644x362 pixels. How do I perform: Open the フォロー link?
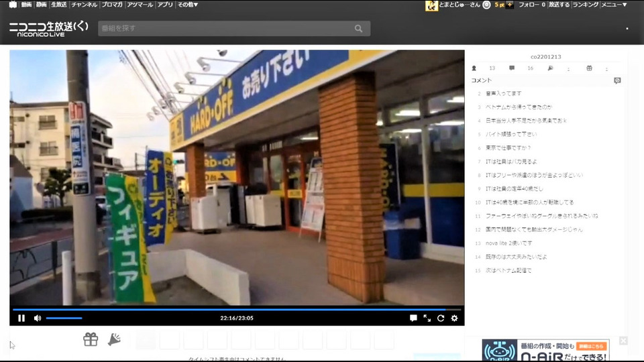pos(531,5)
